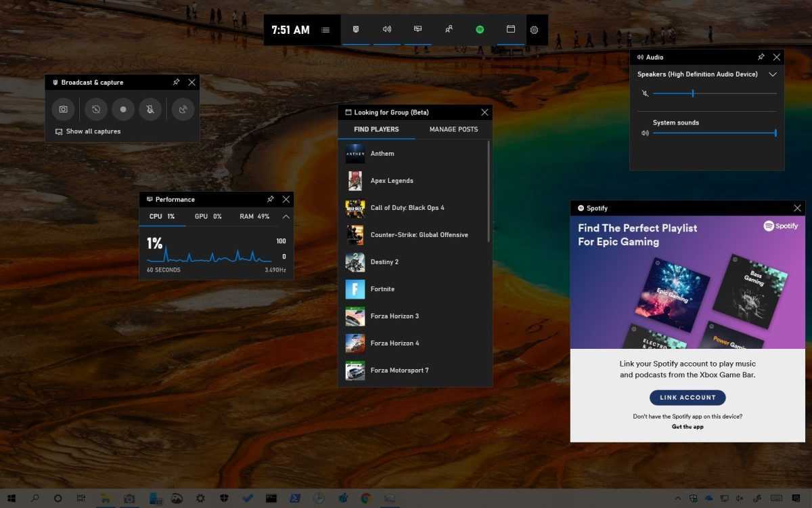The width and height of the screenshot is (812, 508).
Task: Collapse the Performance panel with the chevron
Action: 285,217
